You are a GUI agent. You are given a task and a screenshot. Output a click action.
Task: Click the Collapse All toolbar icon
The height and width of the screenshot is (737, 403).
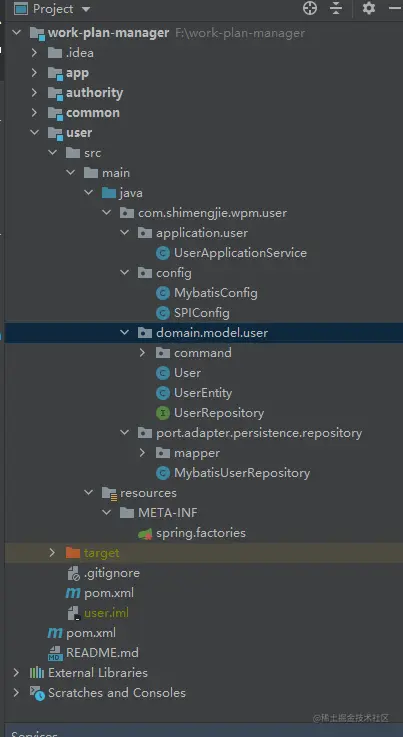point(336,8)
